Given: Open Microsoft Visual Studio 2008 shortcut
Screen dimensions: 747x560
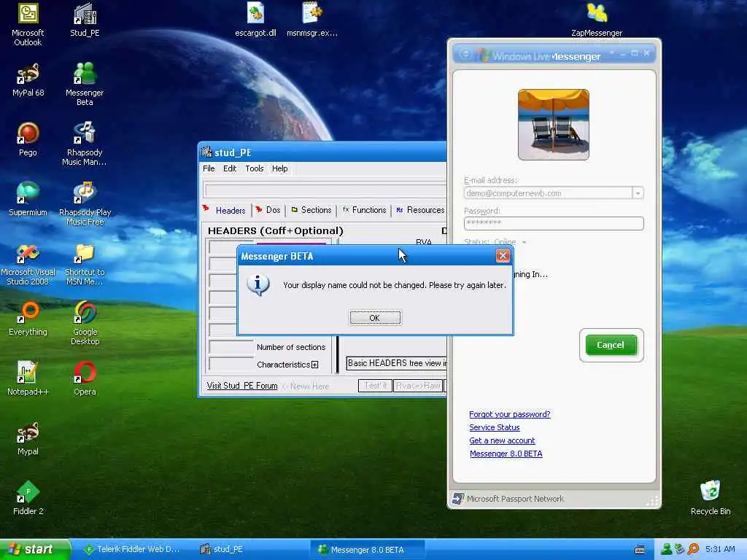Looking at the screenshot, I should click(x=28, y=263).
